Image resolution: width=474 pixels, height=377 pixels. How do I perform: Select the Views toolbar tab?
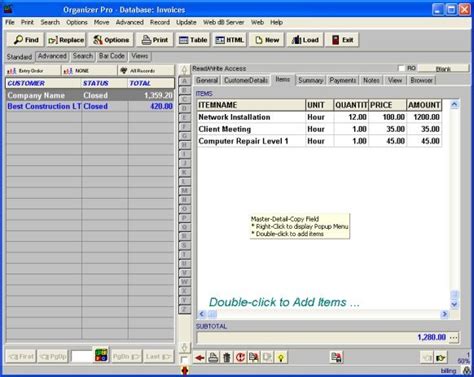(x=140, y=56)
